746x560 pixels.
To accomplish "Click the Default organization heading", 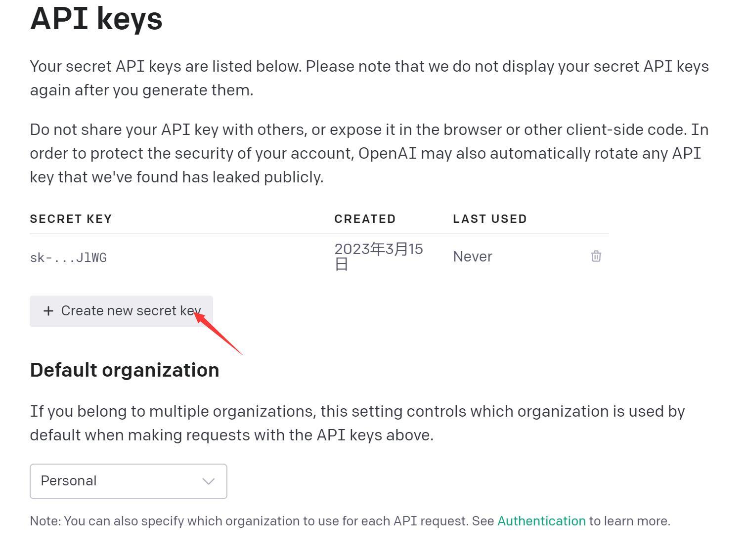I will click(x=125, y=370).
